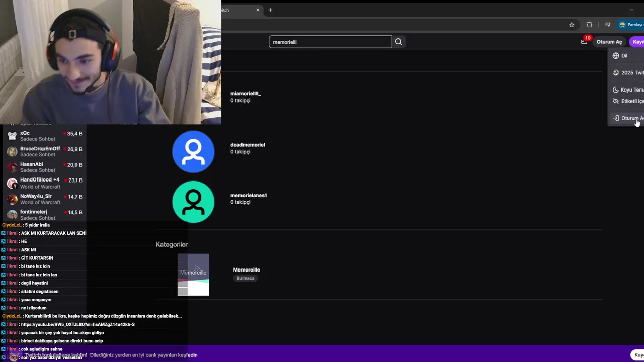Click chat message 'GİT KURTARSIN'
This screenshot has height=362, width=644.
pyautogui.click(x=37, y=258)
